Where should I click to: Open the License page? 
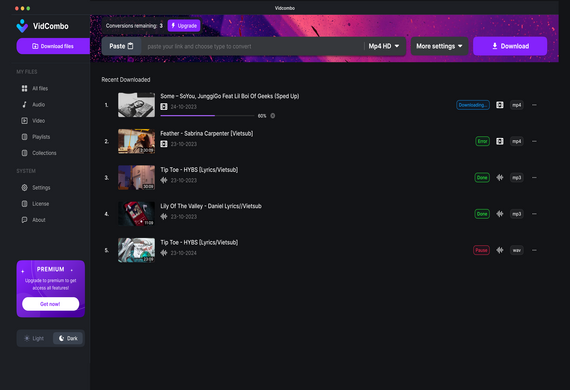pos(35,204)
